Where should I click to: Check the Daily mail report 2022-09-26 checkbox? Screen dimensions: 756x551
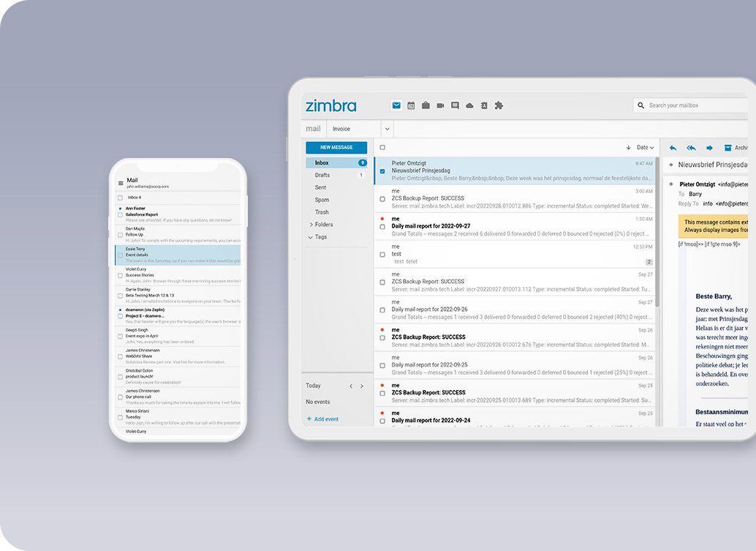point(382,310)
